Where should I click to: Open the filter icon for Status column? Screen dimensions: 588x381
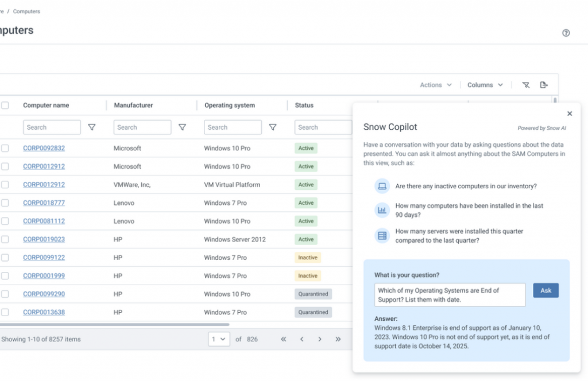pyautogui.click(x=363, y=127)
